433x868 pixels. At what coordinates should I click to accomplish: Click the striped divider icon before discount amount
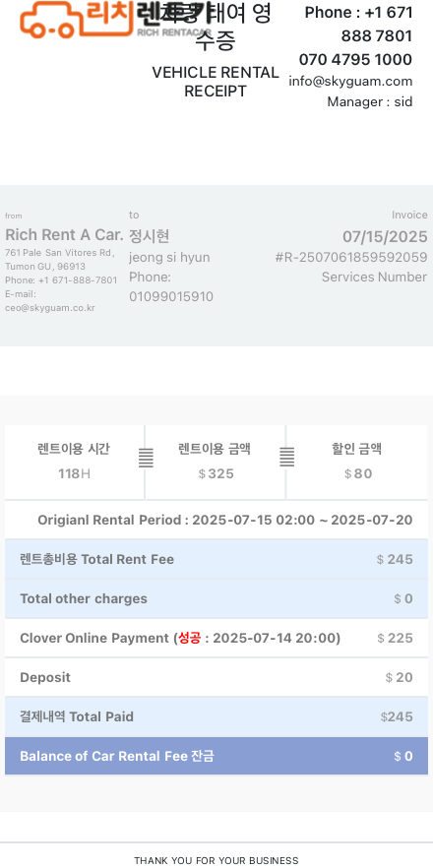[286, 457]
